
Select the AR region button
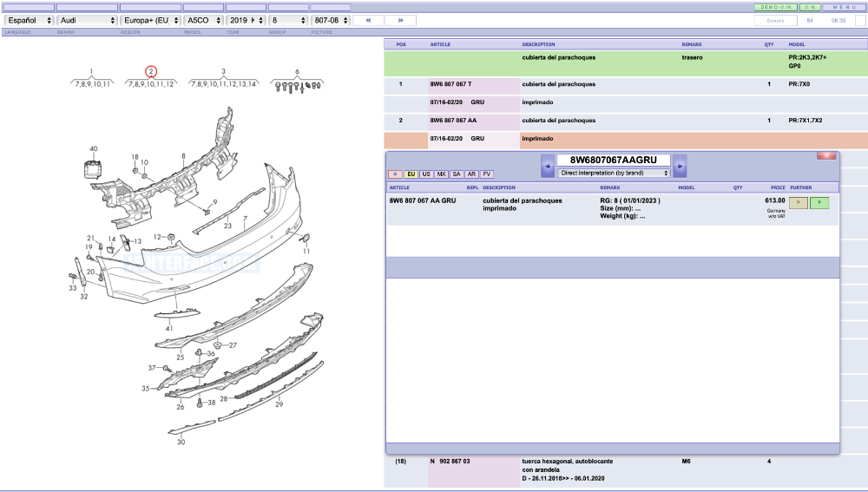click(471, 174)
